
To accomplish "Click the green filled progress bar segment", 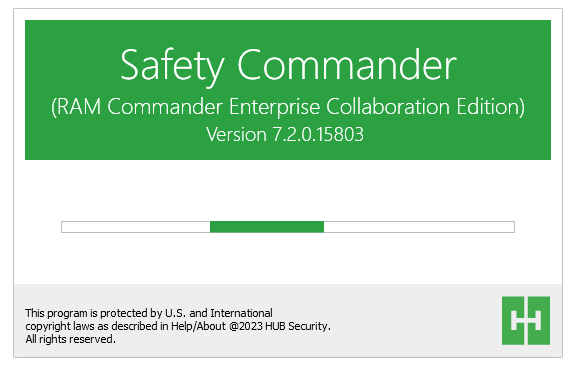I will click(267, 227).
